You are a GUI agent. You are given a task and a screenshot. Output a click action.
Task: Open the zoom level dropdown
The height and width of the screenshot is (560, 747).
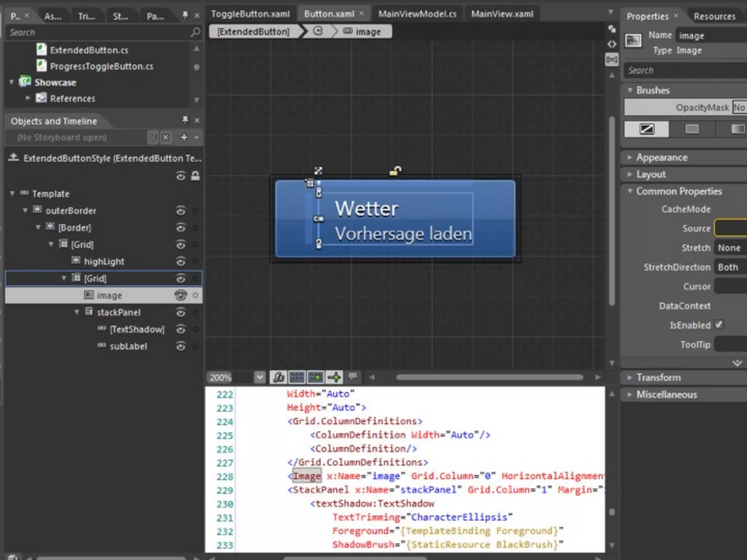(259, 377)
